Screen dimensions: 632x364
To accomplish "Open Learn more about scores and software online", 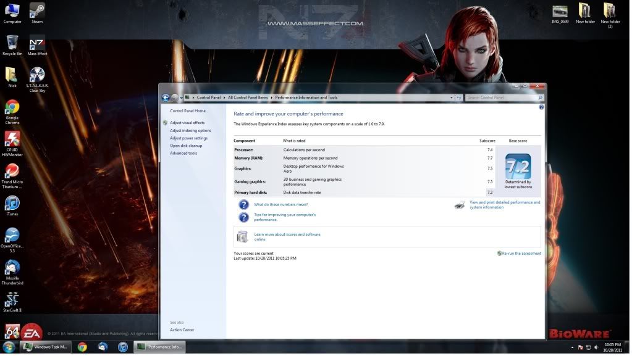I will point(287,237).
